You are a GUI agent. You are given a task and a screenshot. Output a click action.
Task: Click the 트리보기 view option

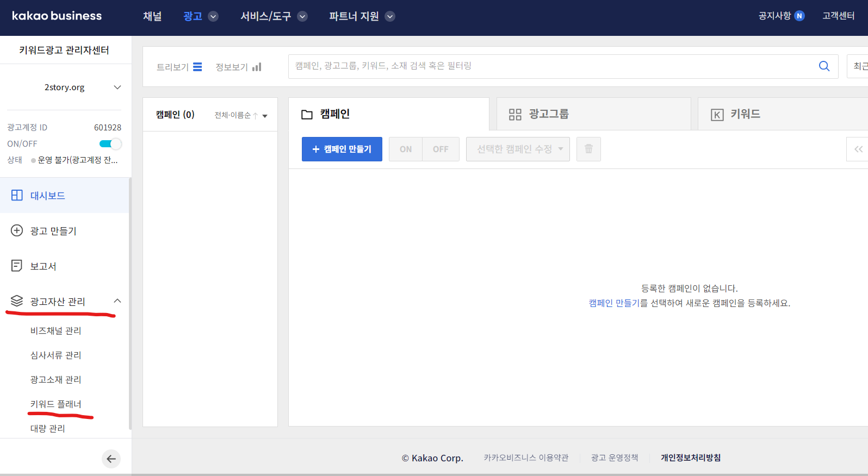tap(179, 67)
